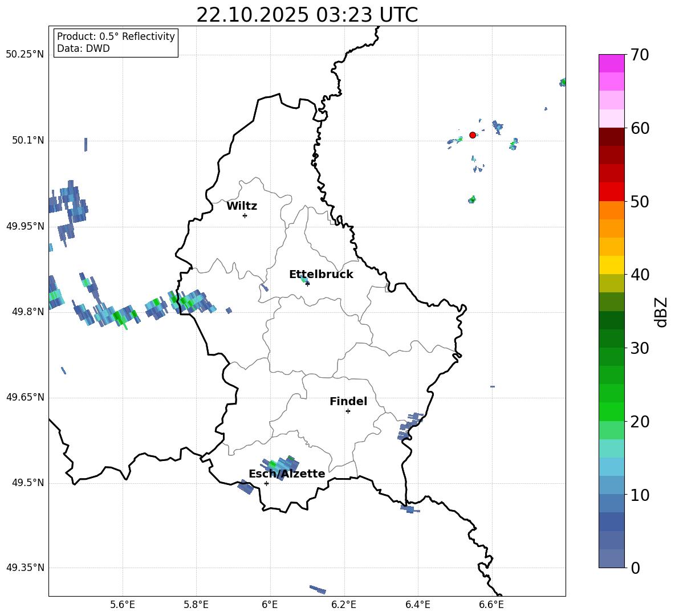Click the Product: 0.5° Reflectivity text
Screen dimensions: 675x616
116,36
